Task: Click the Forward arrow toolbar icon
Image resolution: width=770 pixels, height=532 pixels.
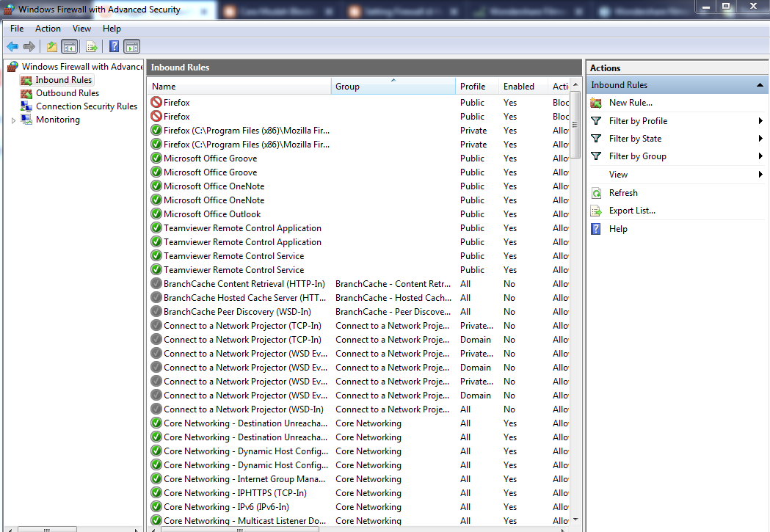Action: point(29,47)
